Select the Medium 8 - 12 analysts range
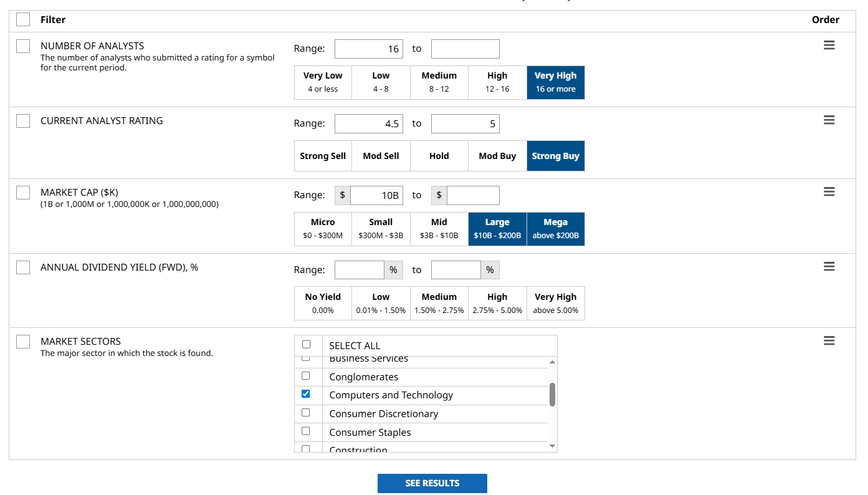Screen dimensions: 868x495 439,82
